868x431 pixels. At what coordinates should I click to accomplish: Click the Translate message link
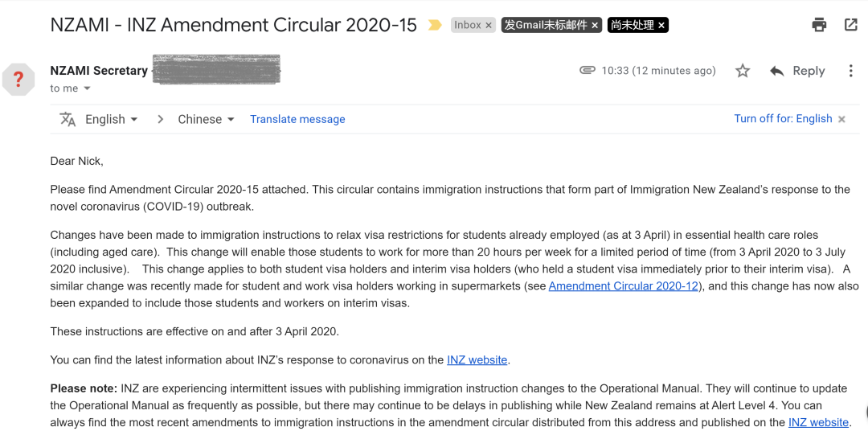(x=297, y=119)
